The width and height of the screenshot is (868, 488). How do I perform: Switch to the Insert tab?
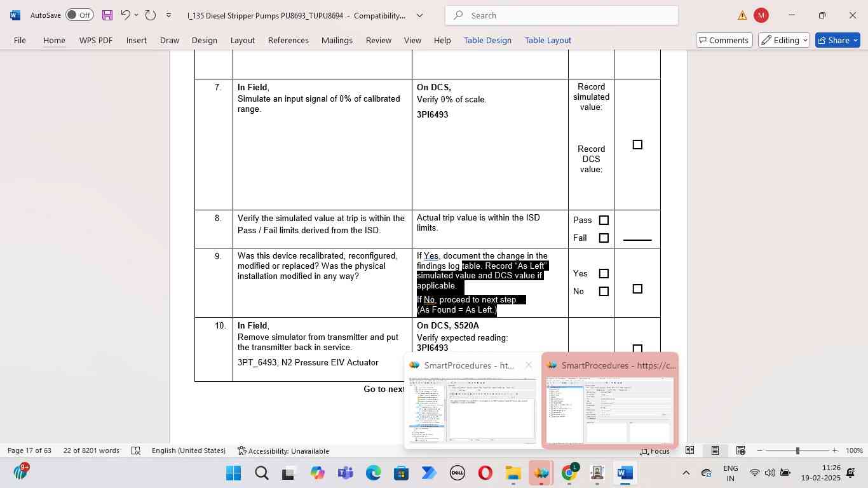coord(137,40)
